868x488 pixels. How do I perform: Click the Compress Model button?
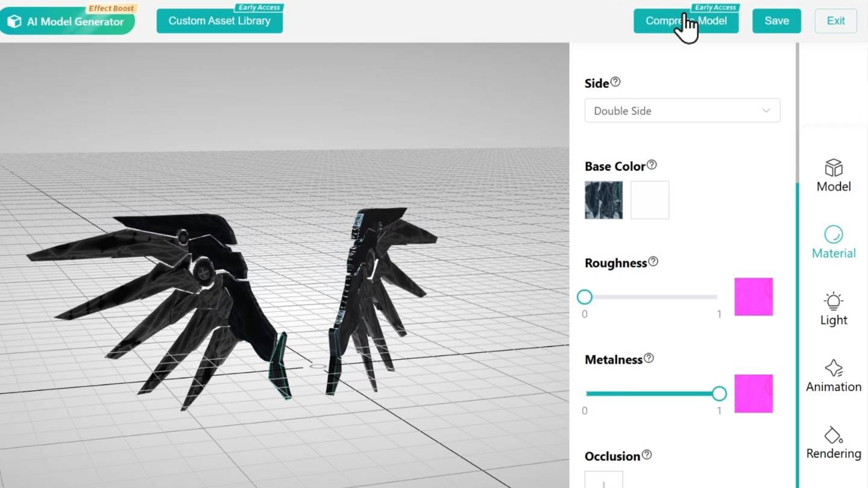[685, 20]
